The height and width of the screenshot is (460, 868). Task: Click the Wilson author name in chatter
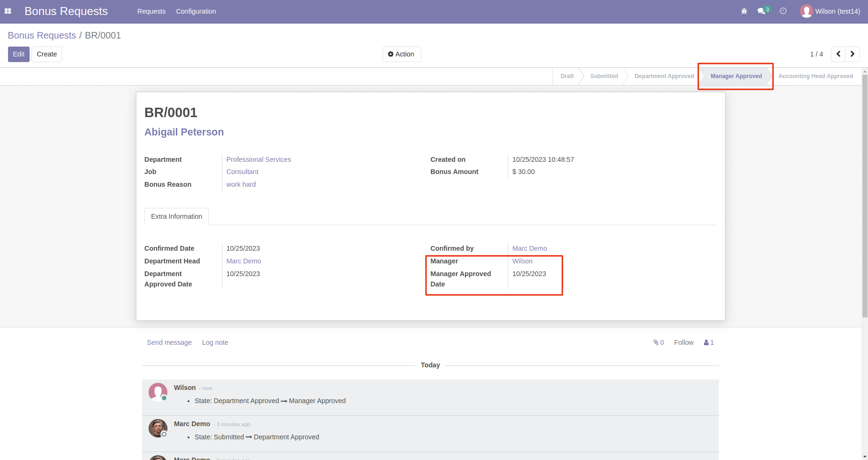185,388
